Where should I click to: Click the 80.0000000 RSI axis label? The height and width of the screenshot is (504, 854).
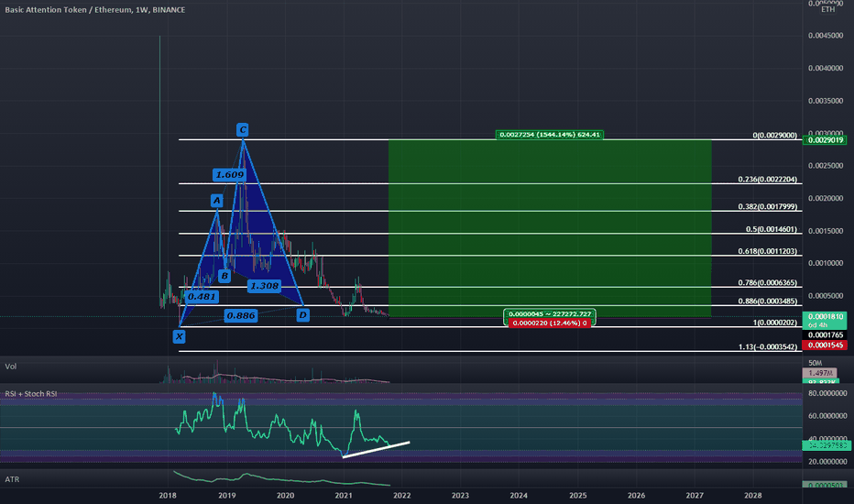tap(827, 393)
